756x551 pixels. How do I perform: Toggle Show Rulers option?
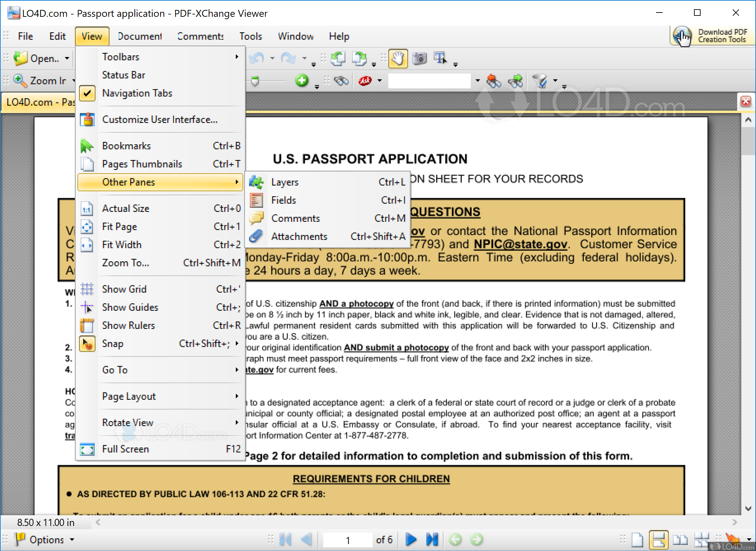click(x=160, y=325)
